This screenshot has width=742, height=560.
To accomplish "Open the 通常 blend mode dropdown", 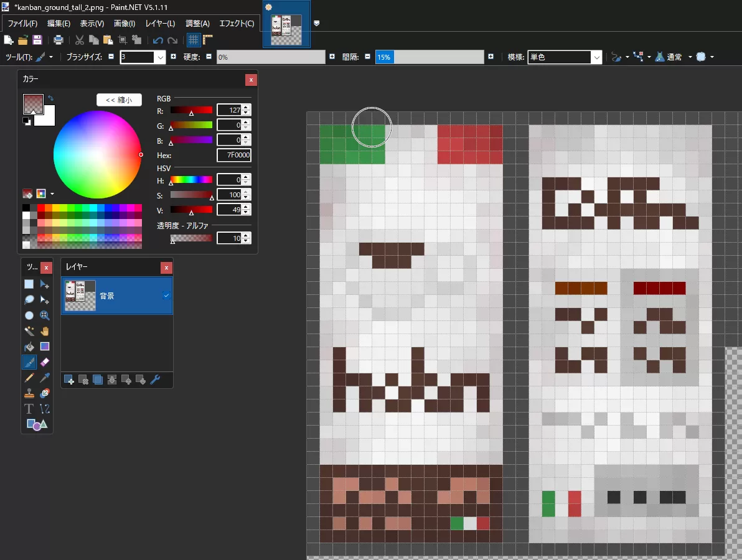I will pos(690,57).
